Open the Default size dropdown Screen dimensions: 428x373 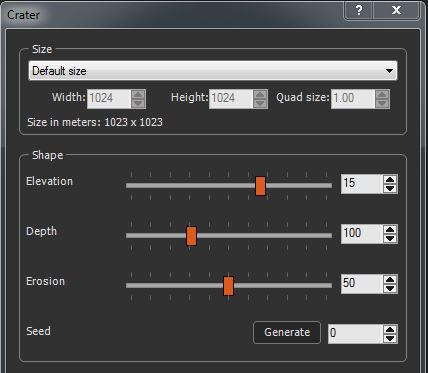(213, 71)
